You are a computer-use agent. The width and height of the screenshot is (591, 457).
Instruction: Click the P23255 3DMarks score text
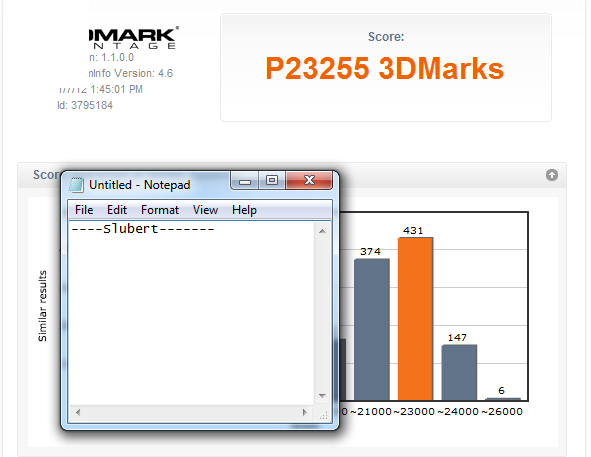384,68
